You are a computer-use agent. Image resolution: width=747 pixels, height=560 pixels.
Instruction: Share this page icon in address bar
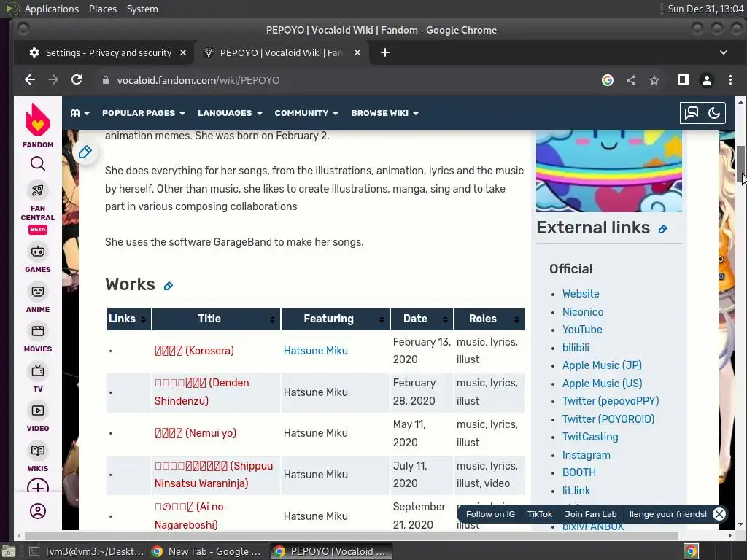point(631,80)
